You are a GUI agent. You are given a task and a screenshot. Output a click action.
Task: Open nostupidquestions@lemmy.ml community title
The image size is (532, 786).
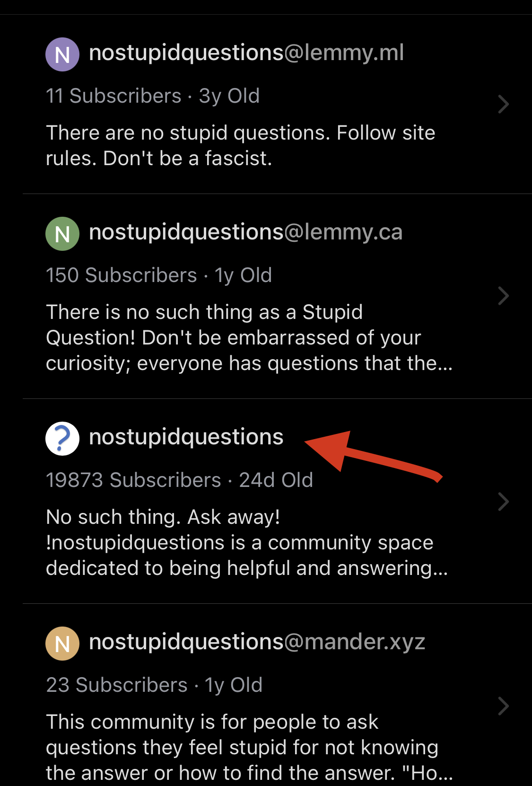pos(246,53)
